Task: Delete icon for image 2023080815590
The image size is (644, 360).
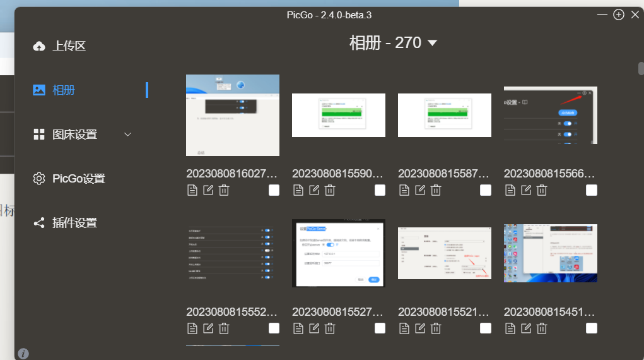Action: [330, 190]
